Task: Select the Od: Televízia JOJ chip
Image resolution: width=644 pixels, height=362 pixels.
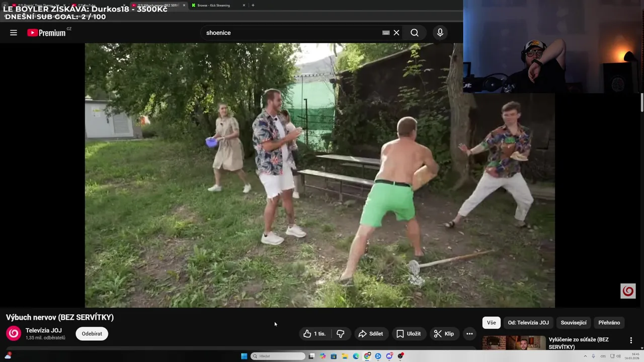Action: coord(528,323)
